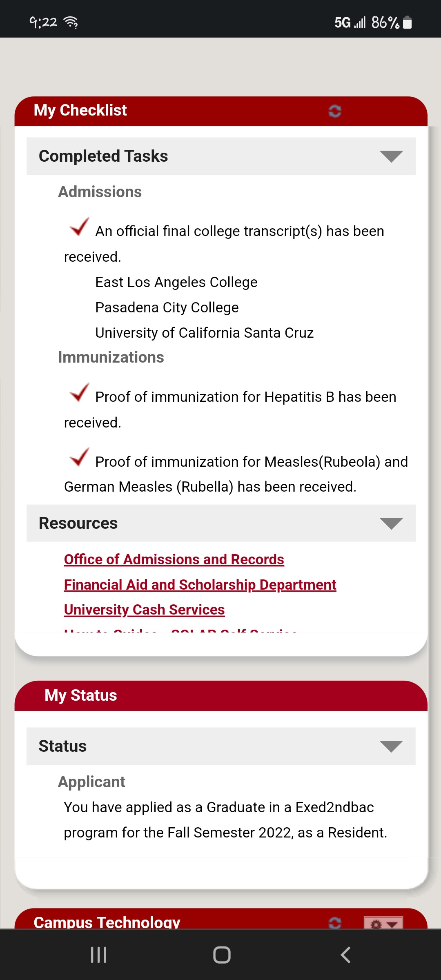Click the Measles Rubella immunization checkmark
Viewport: 441px width, 980px height.
[x=79, y=457]
